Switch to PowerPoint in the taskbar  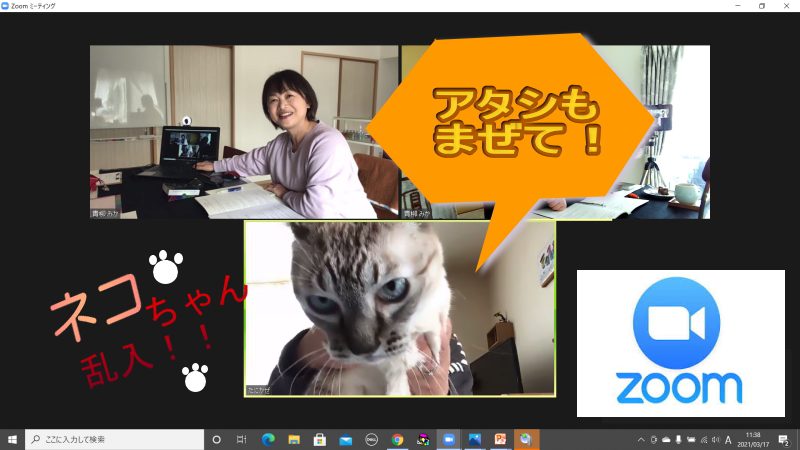tap(500, 439)
